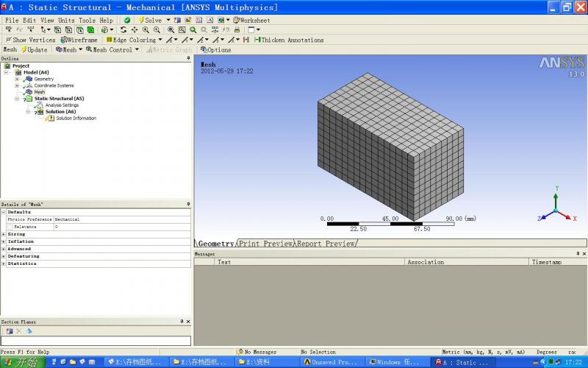
Task: Collapse the Static Structural (A5) node
Action: point(17,99)
